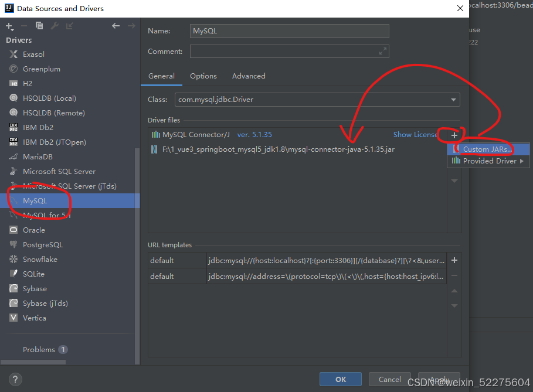The width and height of the screenshot is (533, 392).
Task: Switch to the General tab
Action: click(161, 76)
